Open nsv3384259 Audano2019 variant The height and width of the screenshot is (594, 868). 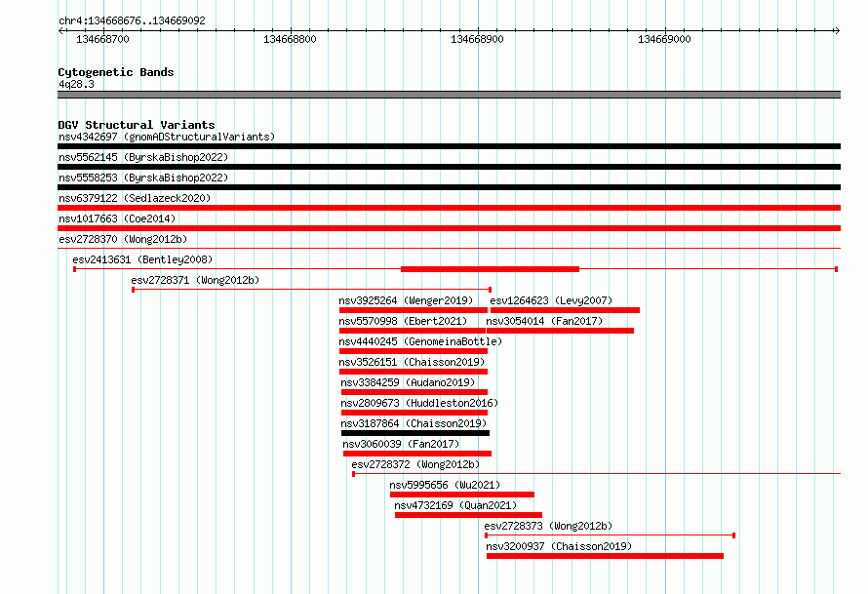[408, 382]
